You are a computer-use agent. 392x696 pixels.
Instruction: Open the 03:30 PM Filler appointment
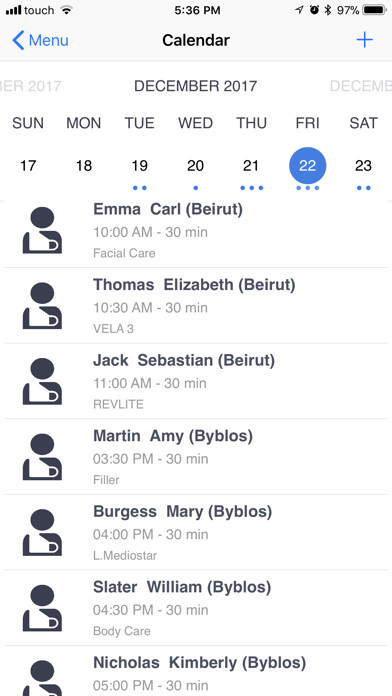coord(196,457)
